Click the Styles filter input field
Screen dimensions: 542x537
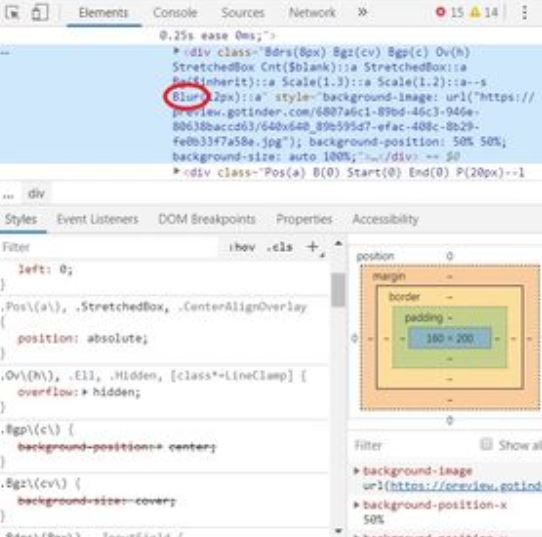point(109,247)
